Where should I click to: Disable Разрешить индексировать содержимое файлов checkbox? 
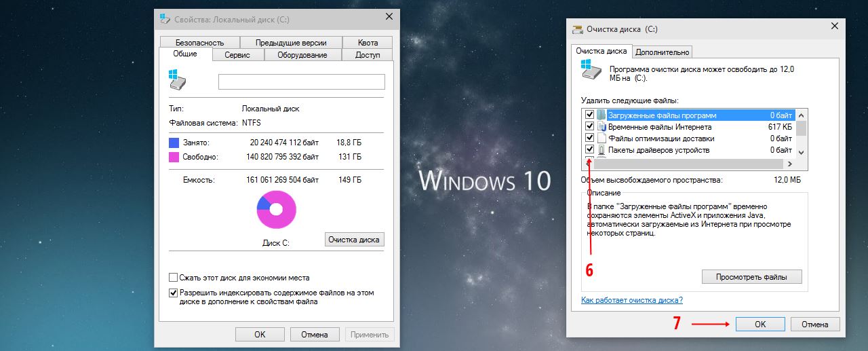coord(173,293)
